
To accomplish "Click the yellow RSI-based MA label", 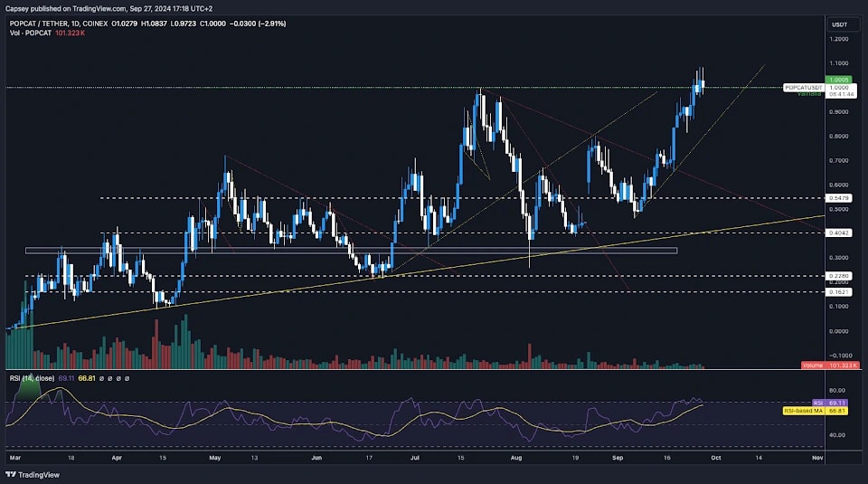I will [x=803, y=411].
